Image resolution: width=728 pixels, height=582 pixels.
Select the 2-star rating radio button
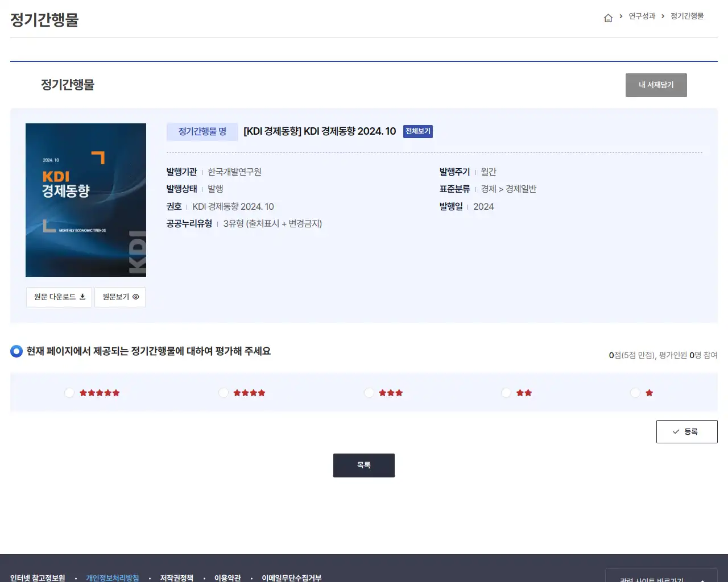(x=506, y=392)
